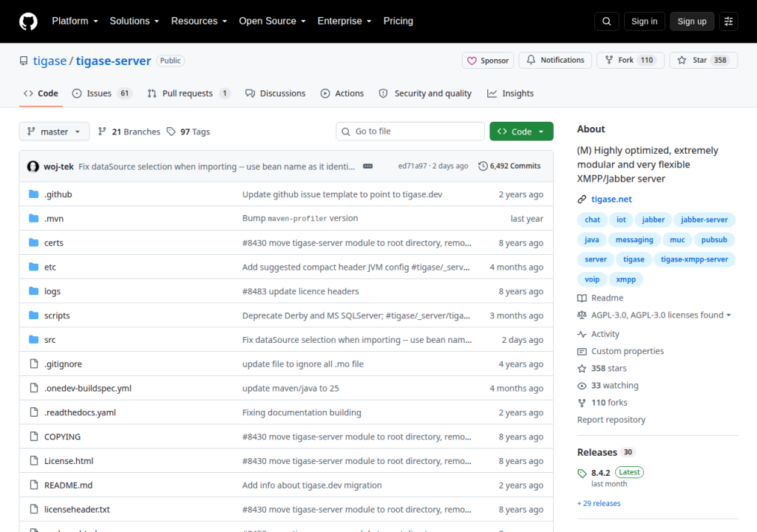
Task: Open the certs folder
Action: [x=53, y=243]
